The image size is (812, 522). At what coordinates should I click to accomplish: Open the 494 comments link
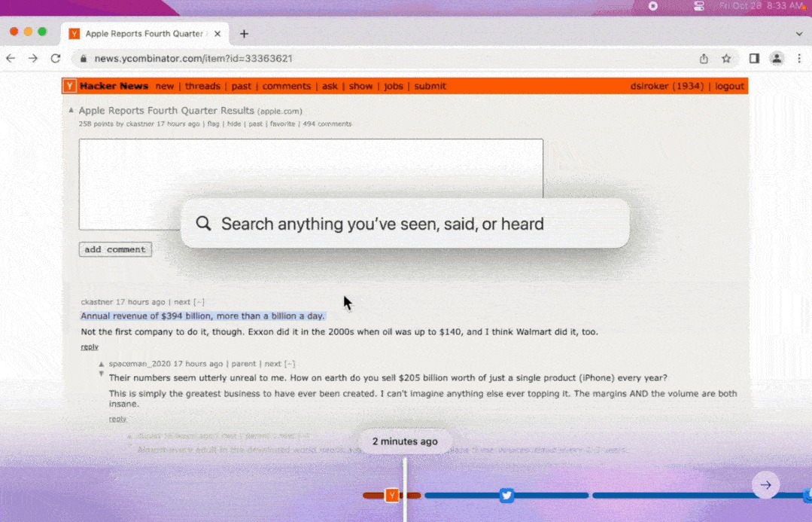coord(327,124)
